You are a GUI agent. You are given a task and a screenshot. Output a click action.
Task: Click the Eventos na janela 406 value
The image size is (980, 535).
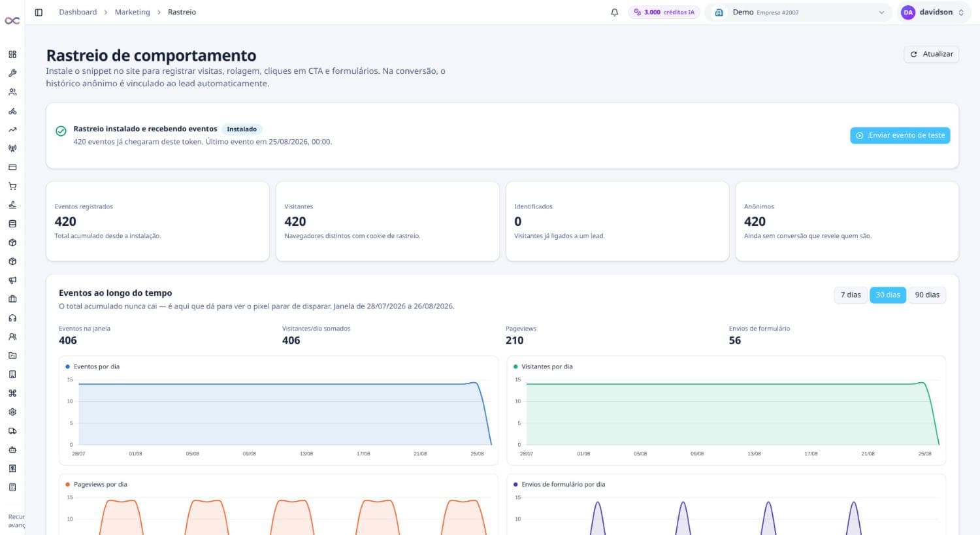pyautogui.click(x=68, y=340)
